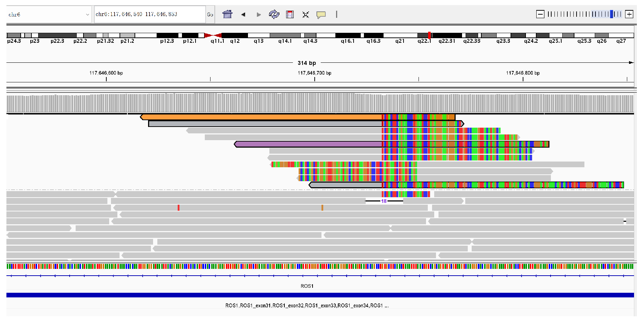The width and height of the screenshot is (644, 322).
Task: Click the purple read alignment
Action: (x=307, y=144)
